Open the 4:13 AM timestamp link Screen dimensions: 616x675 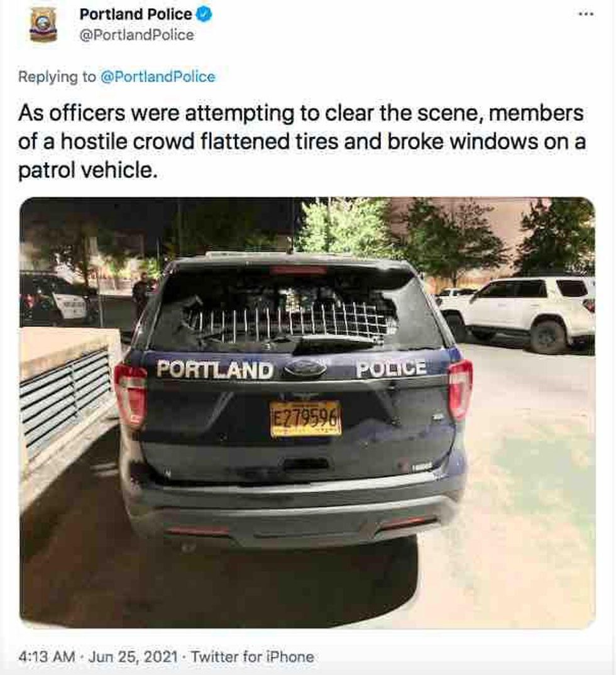47,657
